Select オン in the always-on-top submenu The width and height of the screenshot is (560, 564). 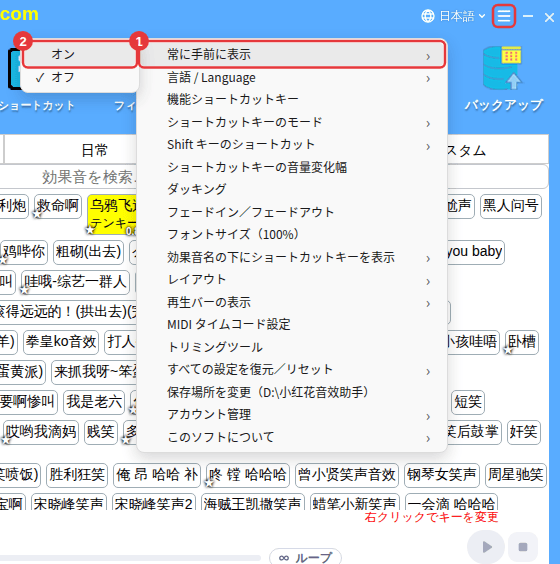click(80, 54)
